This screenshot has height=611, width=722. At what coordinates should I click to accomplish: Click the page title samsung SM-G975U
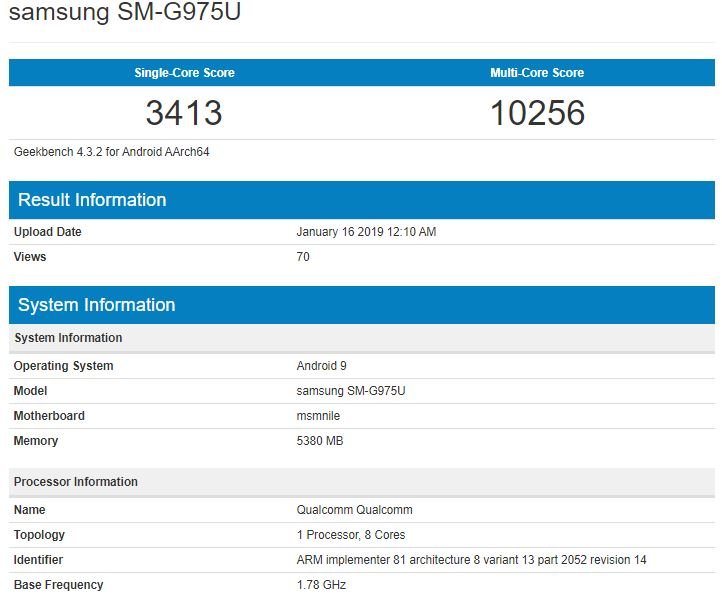[125, 11]
